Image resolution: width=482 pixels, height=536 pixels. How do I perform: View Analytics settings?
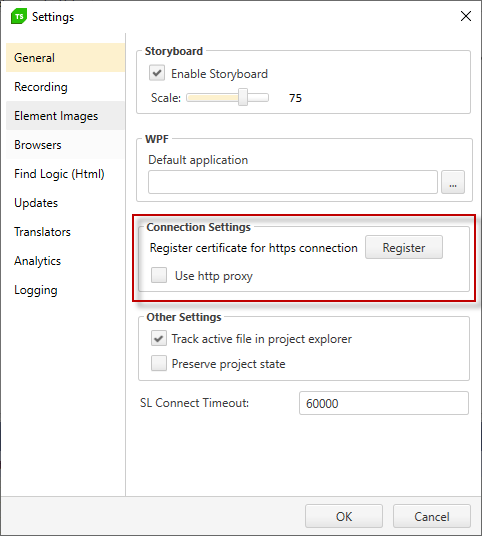65,261
